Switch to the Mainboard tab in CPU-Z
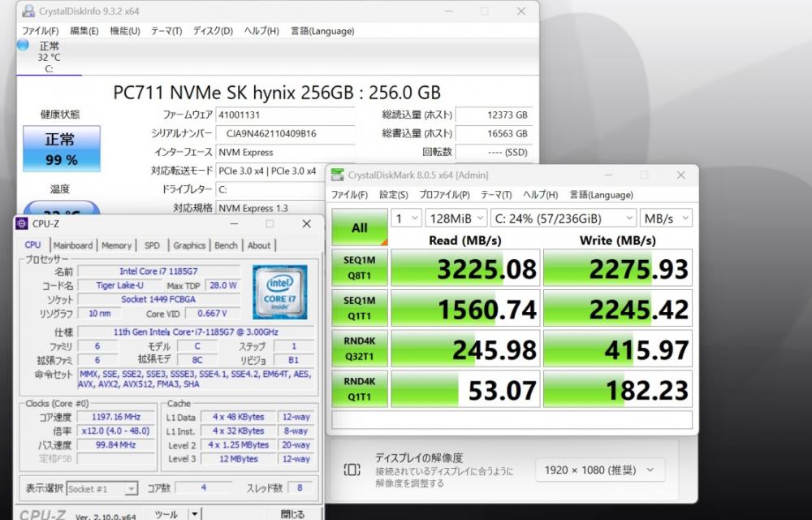The width and height of the screenshot is (812, 520). (73, 245)
